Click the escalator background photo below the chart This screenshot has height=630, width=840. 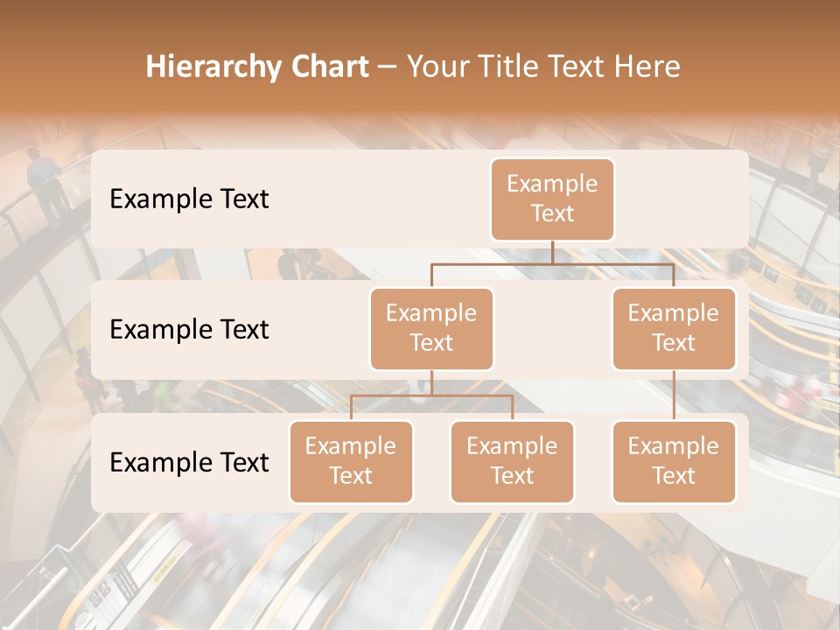pyautogui.click(x=420, y=569)
